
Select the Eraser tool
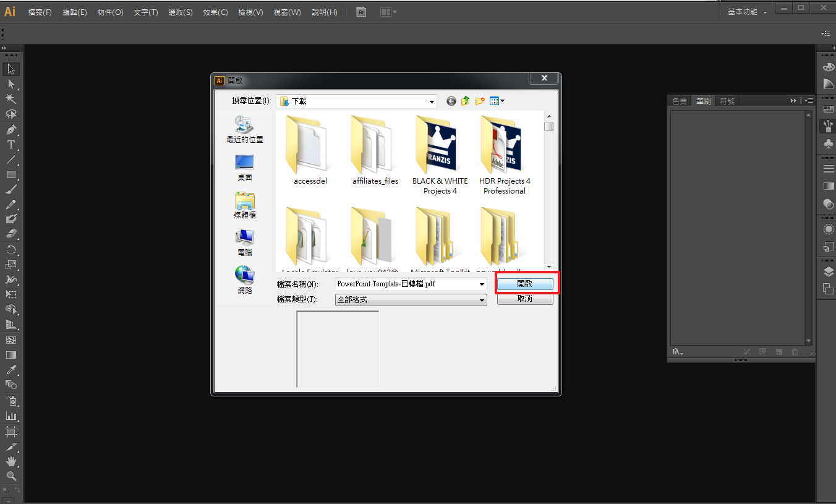[11, 234]
